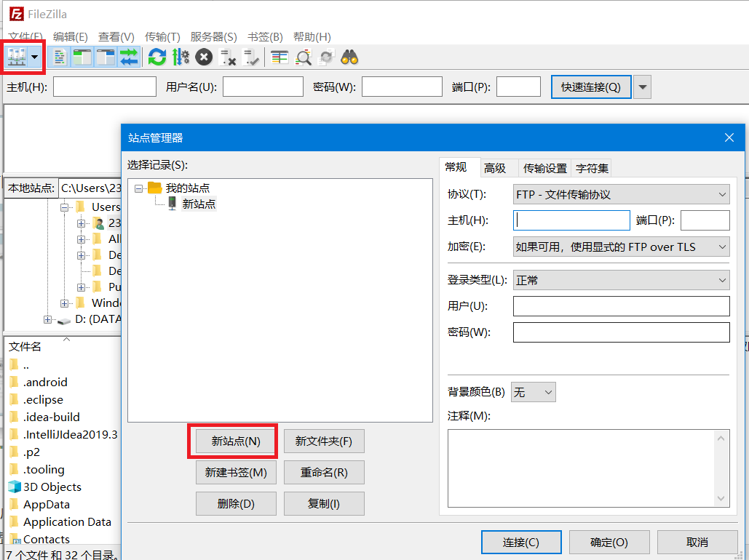The height and width of the screenshot is (560, 749).
Task: Open the 服务器(S) menu
Action: pos(213,37)
